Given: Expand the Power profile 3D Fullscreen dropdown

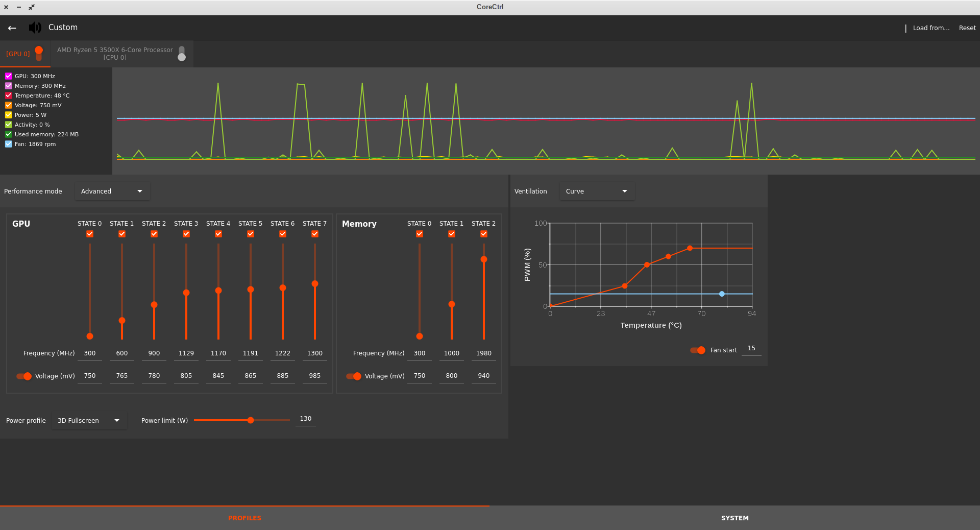Looking at the screenshot, I should (89, 421).
